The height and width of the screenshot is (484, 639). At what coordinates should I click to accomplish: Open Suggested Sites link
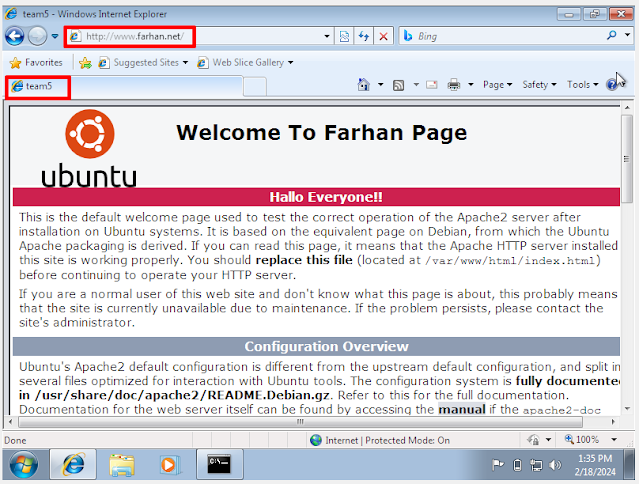pos(143,63)
